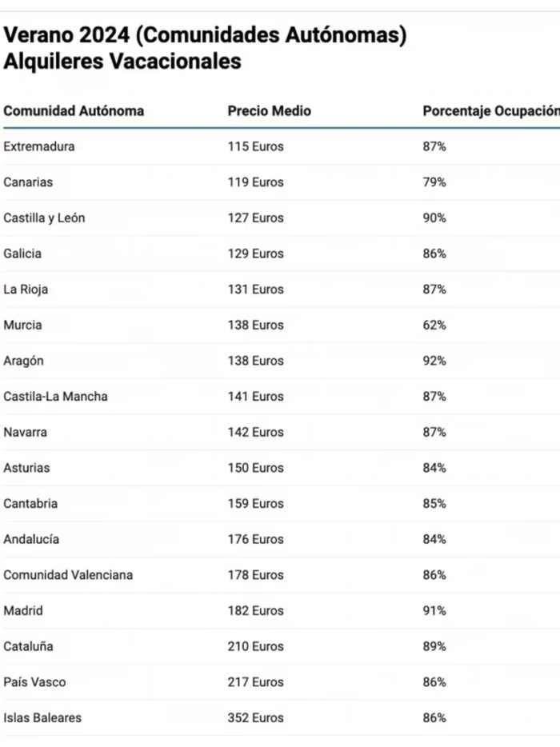Select the Comunidad Valenciana row name

pos(68,575)
